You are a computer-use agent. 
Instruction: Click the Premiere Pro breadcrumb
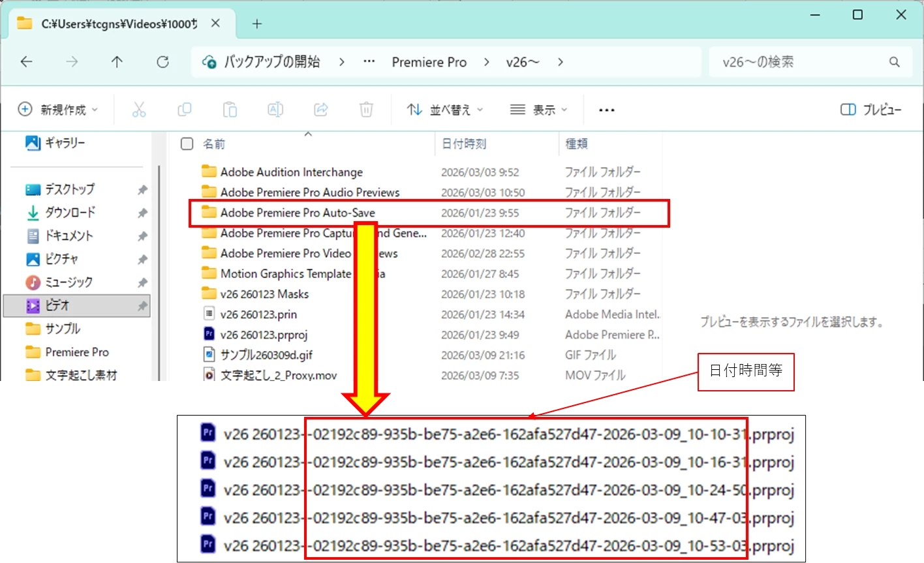tap(429, 62)
